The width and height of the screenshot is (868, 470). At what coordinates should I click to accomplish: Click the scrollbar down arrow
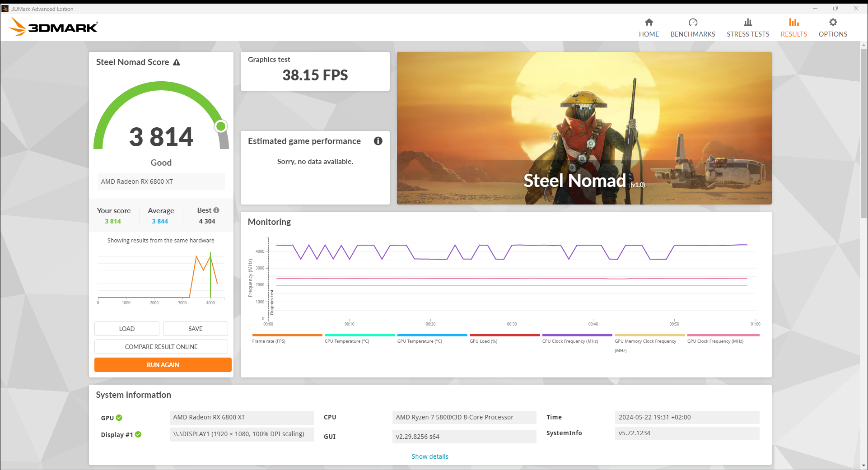pyautogui.click(x=863, y=465)
